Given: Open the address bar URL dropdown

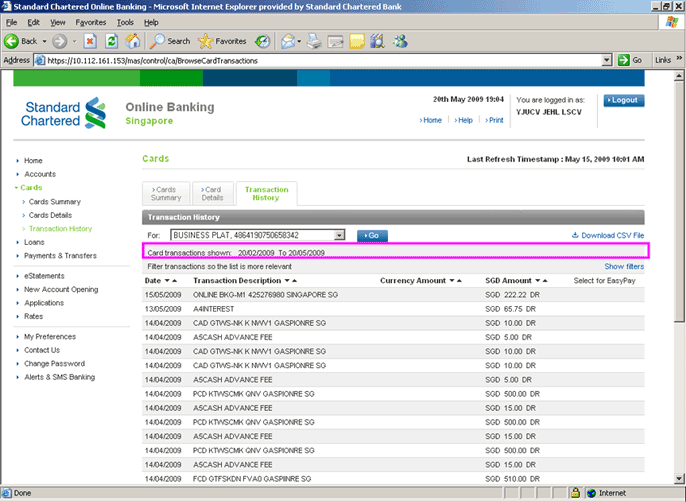Looking at the screenshot, I should tap(606, 60).
